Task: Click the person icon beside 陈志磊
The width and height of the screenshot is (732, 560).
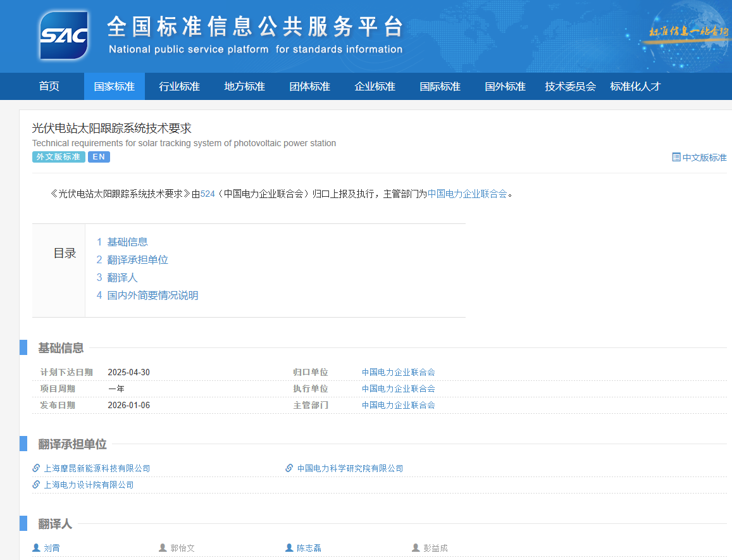Action: pos(289,548)
